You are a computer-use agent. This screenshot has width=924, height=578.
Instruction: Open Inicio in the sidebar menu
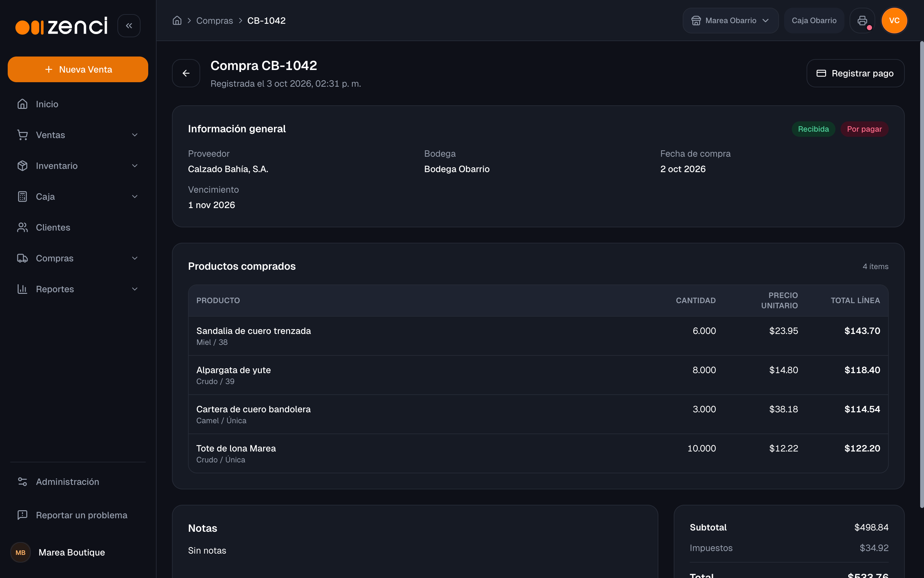coord(78,104)
